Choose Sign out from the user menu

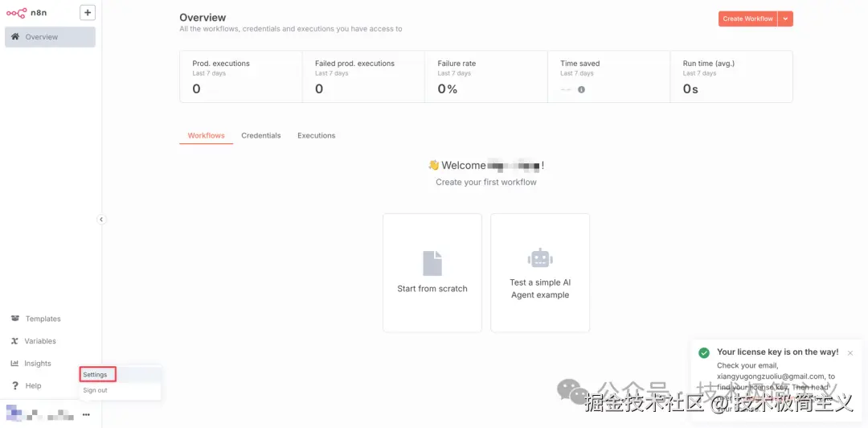click(95, 390)
